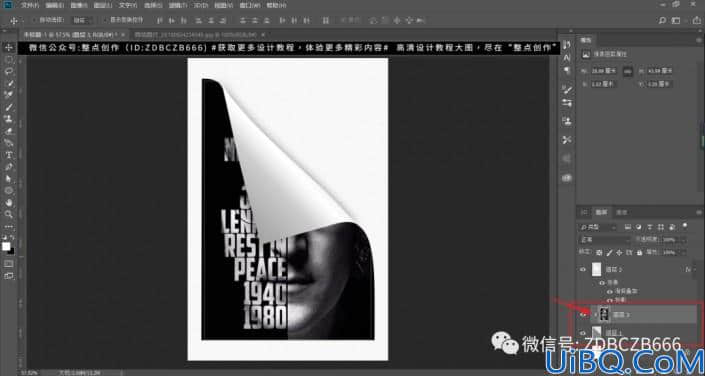This screenshot has height=376, width=705.
Task: Open the History panel icon in dock
Action: [567, 45]
